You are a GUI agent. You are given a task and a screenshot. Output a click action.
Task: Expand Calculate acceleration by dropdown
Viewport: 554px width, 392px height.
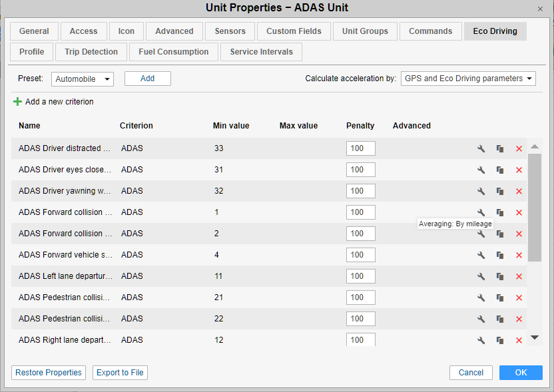click(x=468, y=79)
